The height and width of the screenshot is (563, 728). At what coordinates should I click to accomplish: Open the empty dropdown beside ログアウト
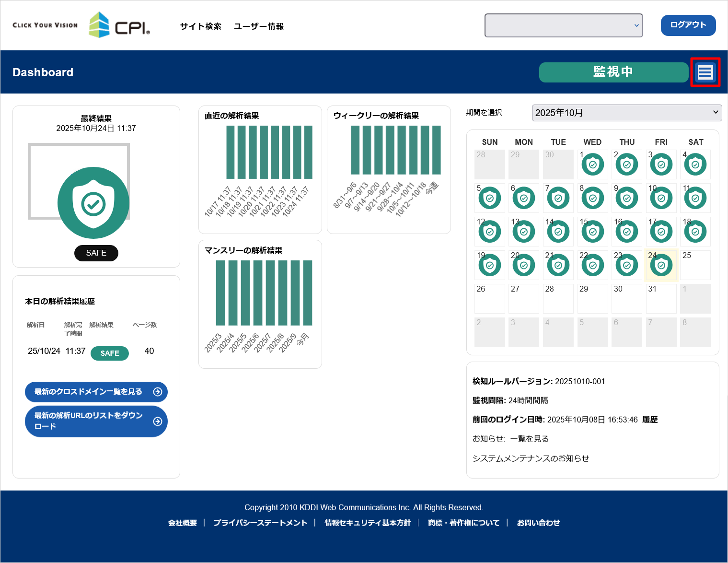(x=564, y=25)
